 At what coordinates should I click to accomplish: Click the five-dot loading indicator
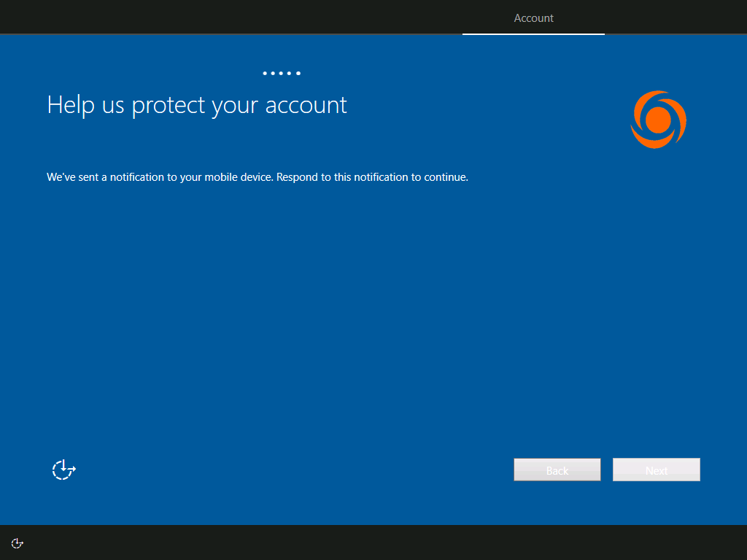point(282,73)
